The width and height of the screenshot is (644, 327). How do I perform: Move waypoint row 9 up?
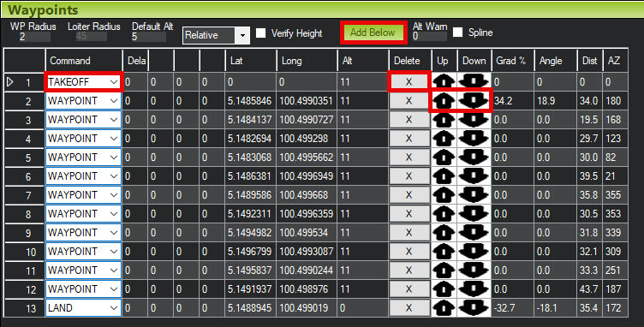(x=444, y=233)
